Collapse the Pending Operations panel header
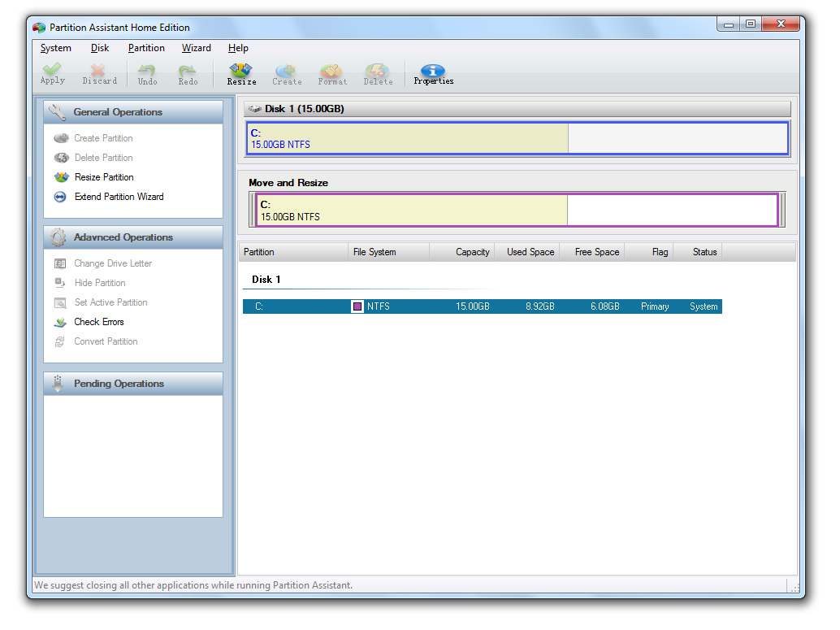This screenshot has width=840, height=630. click(x=133, y=384)
